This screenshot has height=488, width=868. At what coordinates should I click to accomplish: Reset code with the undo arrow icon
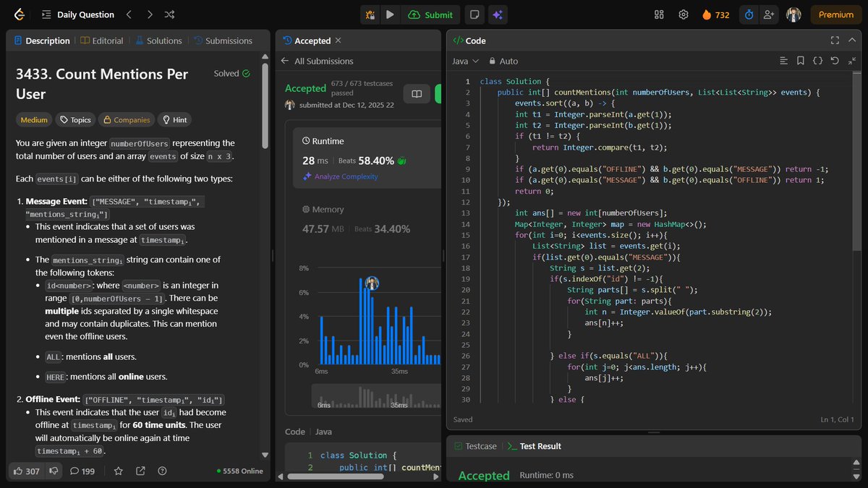(835, 61)
